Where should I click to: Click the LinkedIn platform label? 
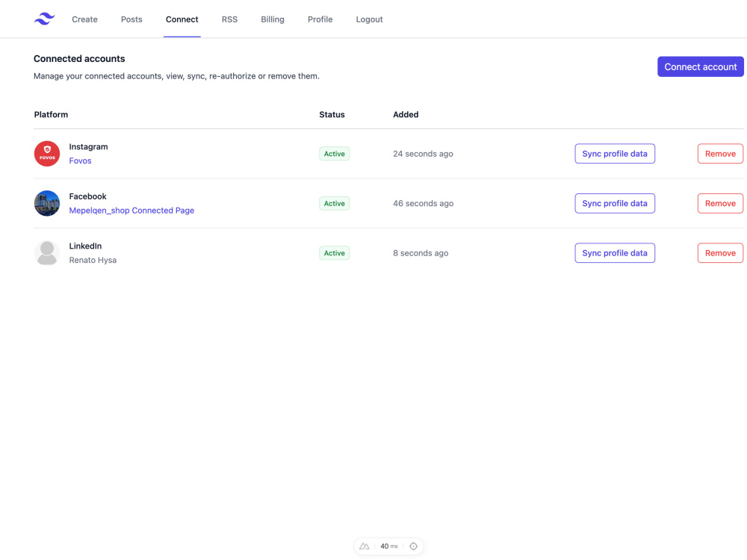(85, 246)
